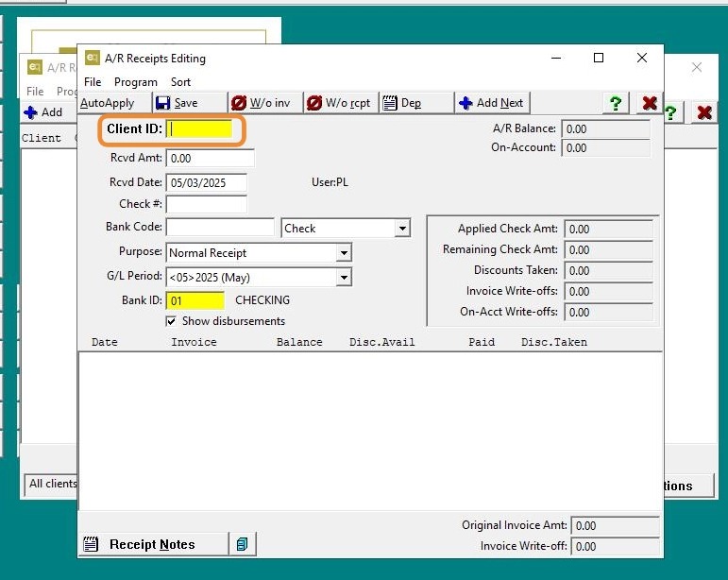Open the Program menu in A/R Receipts Editing
The width and height of the screenshot is (728, 580).
(x=136, y=82)
